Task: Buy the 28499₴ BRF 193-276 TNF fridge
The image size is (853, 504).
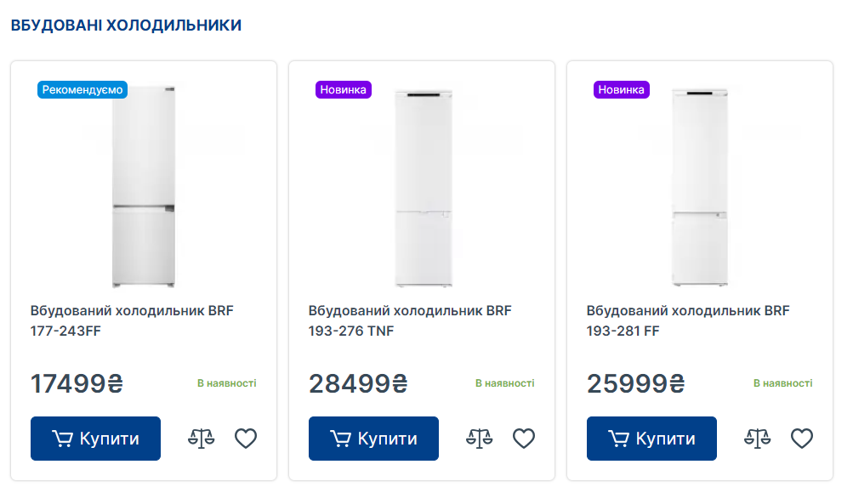Action: (x=373, y=439)
